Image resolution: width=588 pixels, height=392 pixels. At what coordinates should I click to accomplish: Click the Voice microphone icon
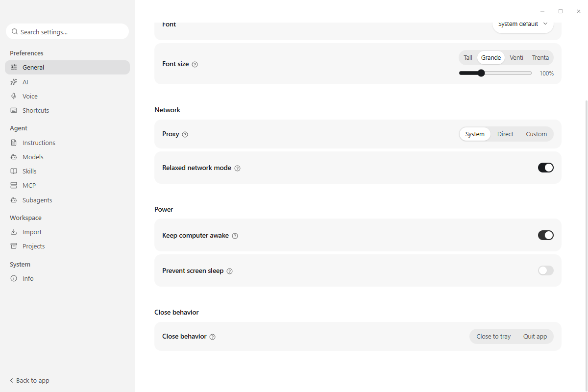(14, 96)
